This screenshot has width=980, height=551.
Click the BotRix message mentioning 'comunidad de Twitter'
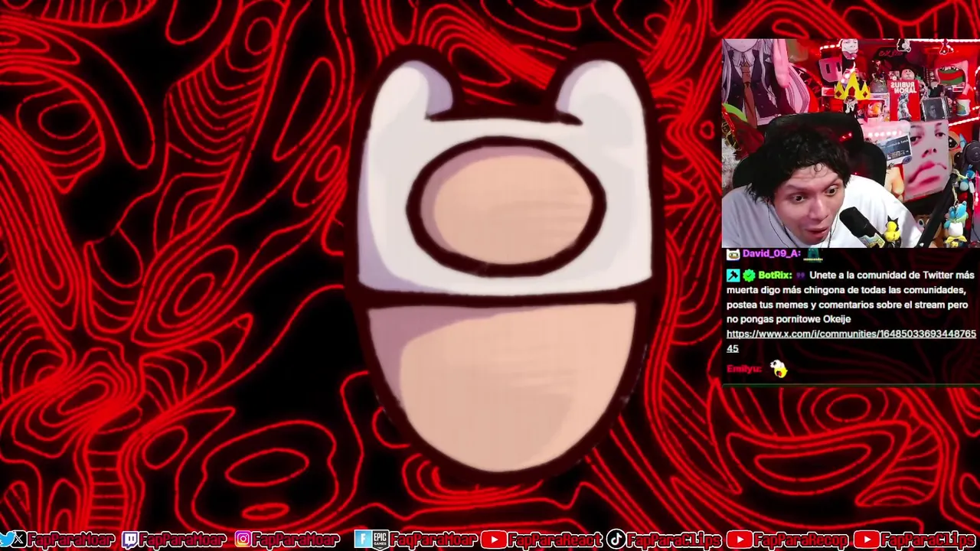851,311
